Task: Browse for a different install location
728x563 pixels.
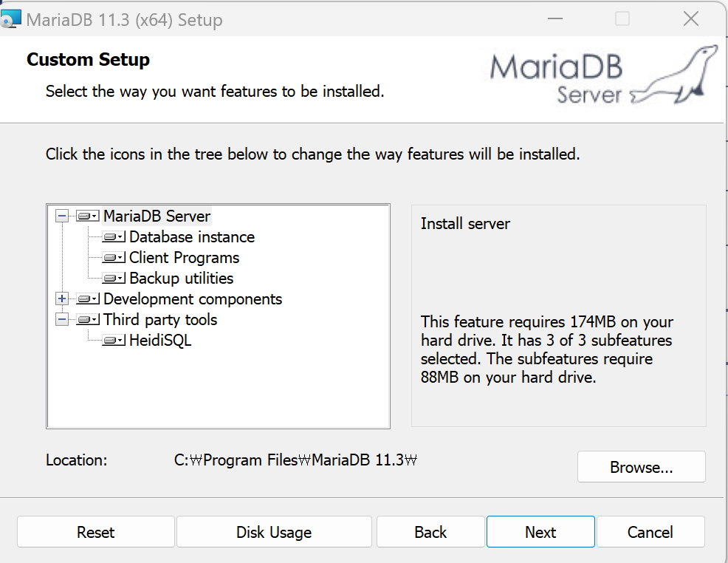Action: (641, 467)
